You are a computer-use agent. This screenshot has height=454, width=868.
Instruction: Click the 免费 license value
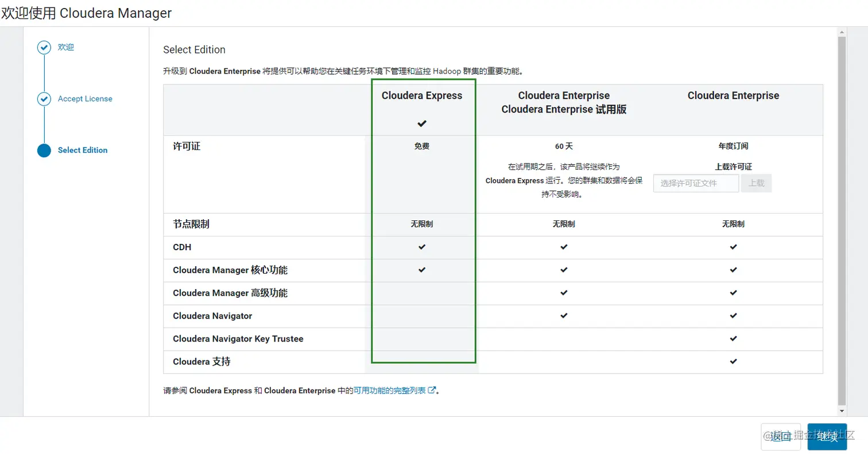click(x=422, y=146)
